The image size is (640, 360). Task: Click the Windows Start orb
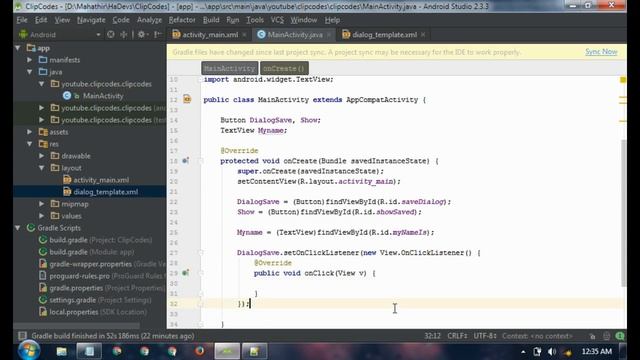29,351
